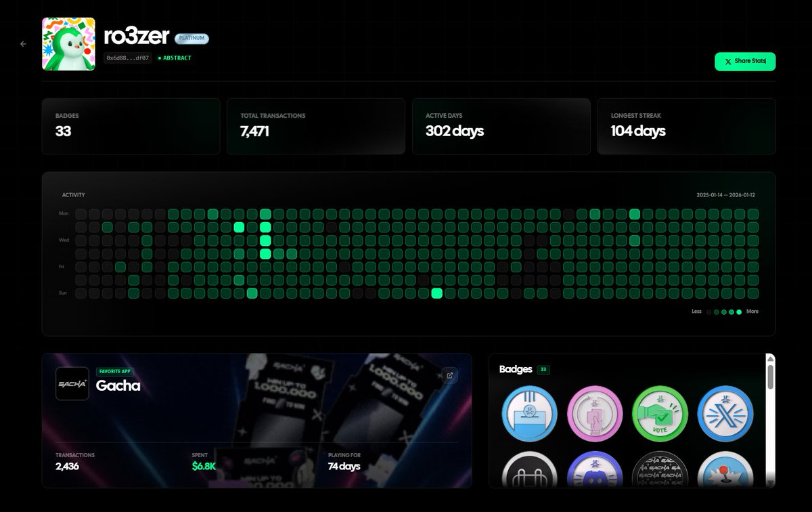Click the scroll-up arrow in Badges panel
The height and width of the screenshot is (512, 812).
pos(770,358)
